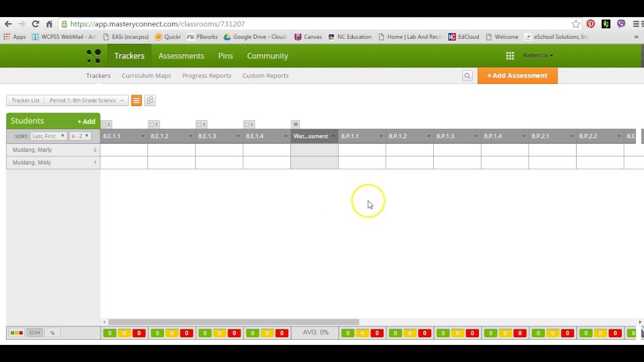644x362 pixels.
Task: Expand 8.E.1.4 column menu arrow
Action: 286,136
